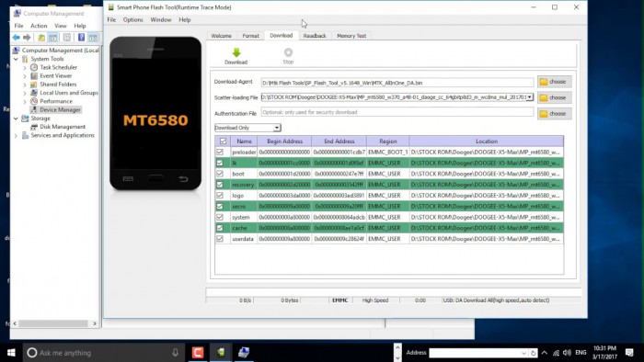Screen dimensions: 644x362
Task: Click the volume speaker tray icon
Action: click(568, 353)
